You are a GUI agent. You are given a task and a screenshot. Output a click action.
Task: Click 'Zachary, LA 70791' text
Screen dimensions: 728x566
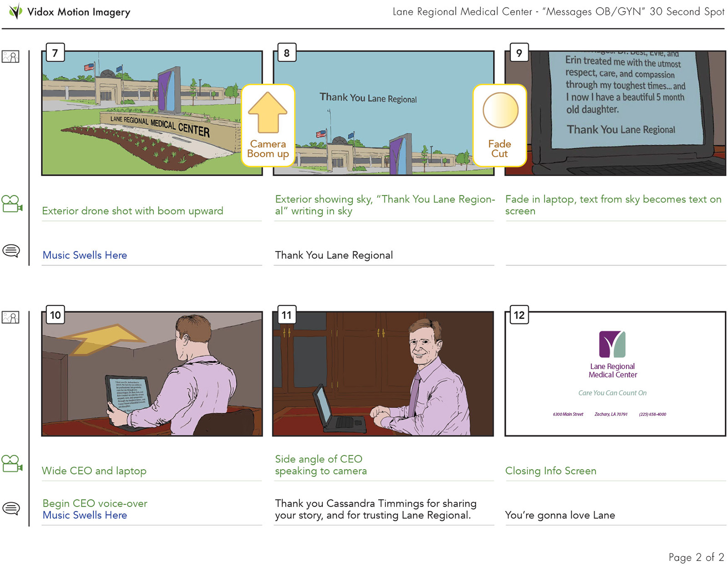(611, 414)
